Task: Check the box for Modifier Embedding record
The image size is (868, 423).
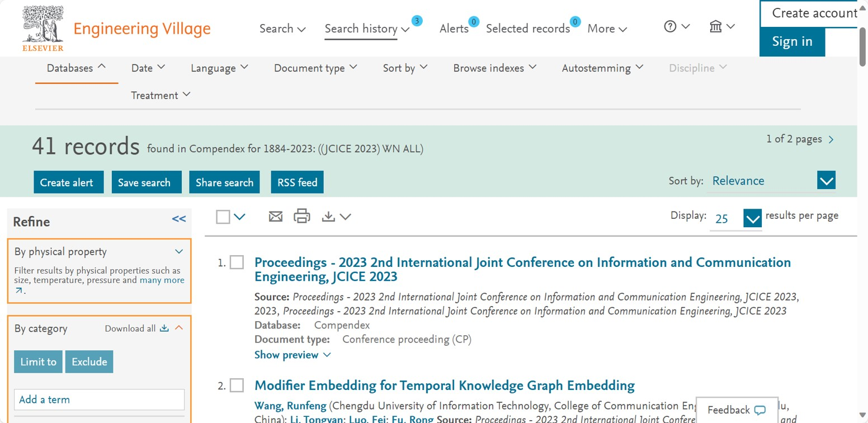Action: click(x=237, y=386)
